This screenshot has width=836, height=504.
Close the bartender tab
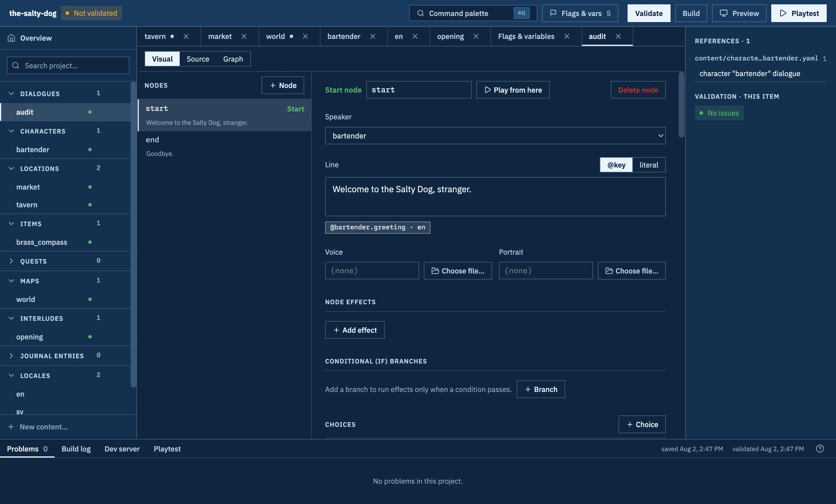(x=372, y=36)
